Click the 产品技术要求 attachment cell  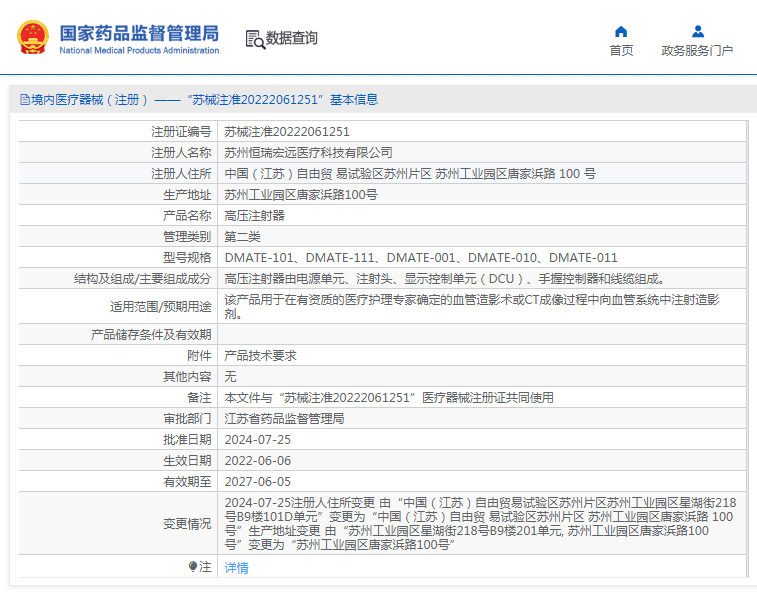[x=260, y=355]
